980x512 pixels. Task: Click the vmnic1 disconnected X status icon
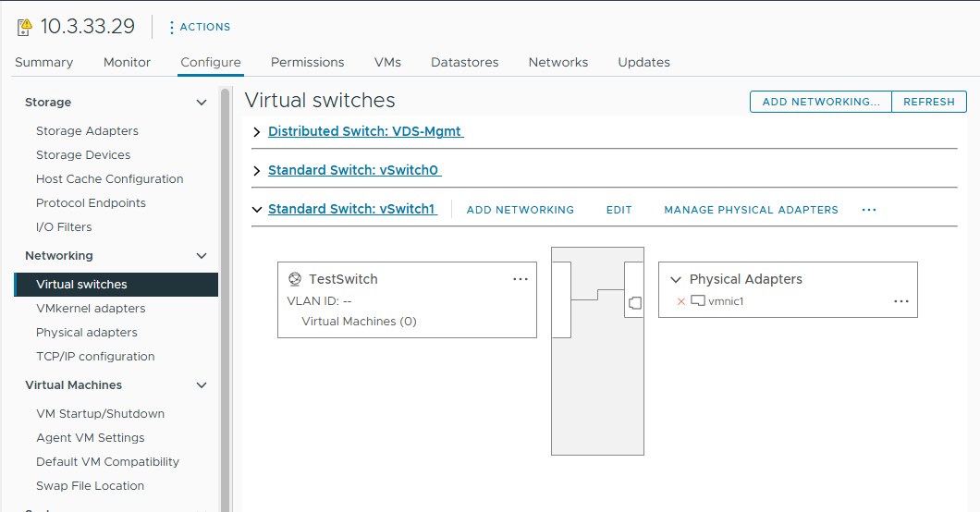point(681,301)
